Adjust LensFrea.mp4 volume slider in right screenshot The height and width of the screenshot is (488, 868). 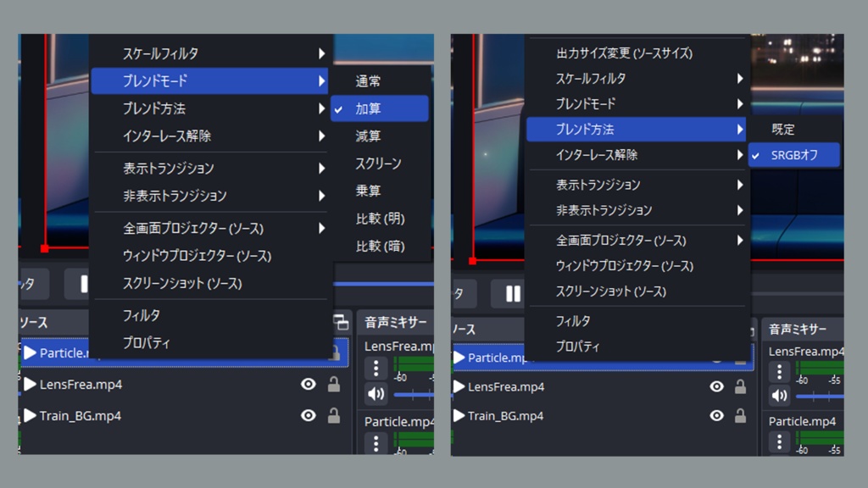[x=820, y=396]
